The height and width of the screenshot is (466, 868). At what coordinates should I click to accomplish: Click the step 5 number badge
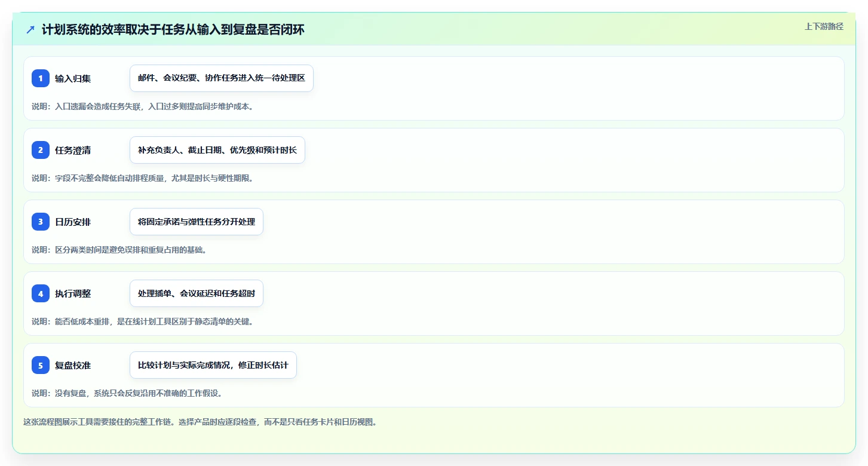[x=41, y=365]
